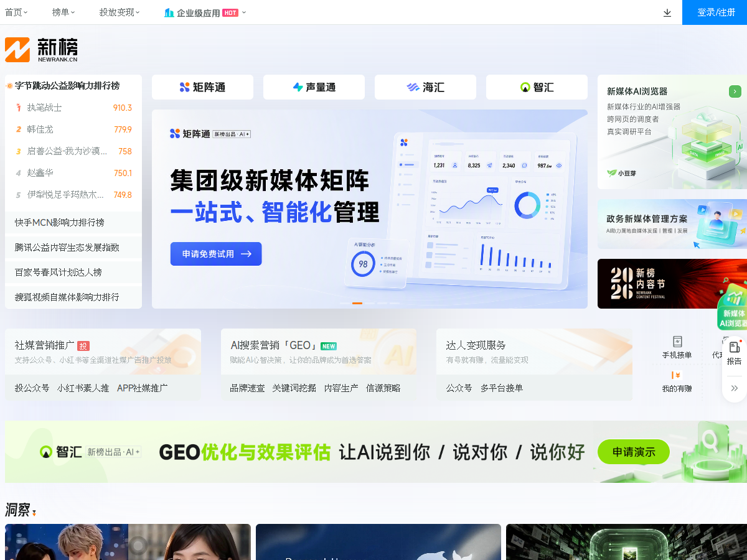Open 启善公益-我为沙漠 ranking entry

click(73, 151)
